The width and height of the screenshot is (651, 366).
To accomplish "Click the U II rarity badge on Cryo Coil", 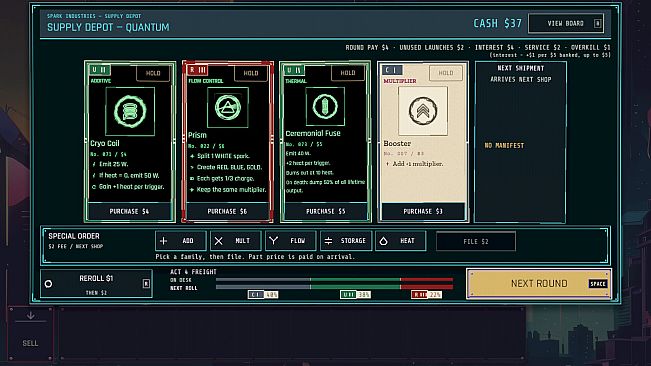I will 100,70.
